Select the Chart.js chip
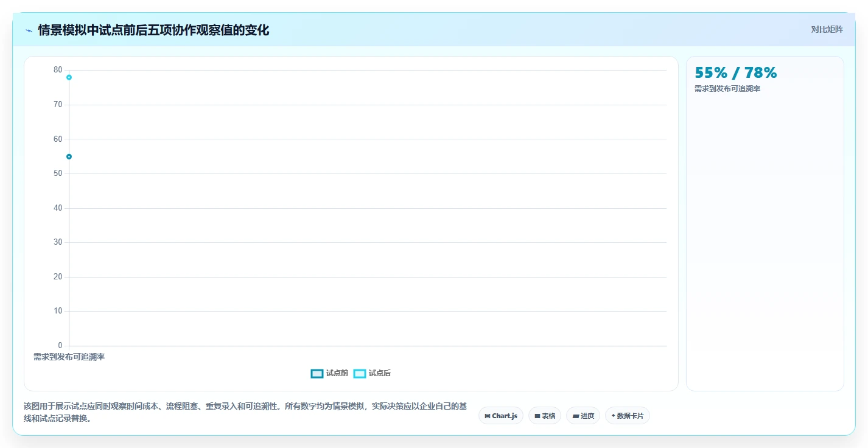This screenshot has height=448, width=868. click(501, 416)
